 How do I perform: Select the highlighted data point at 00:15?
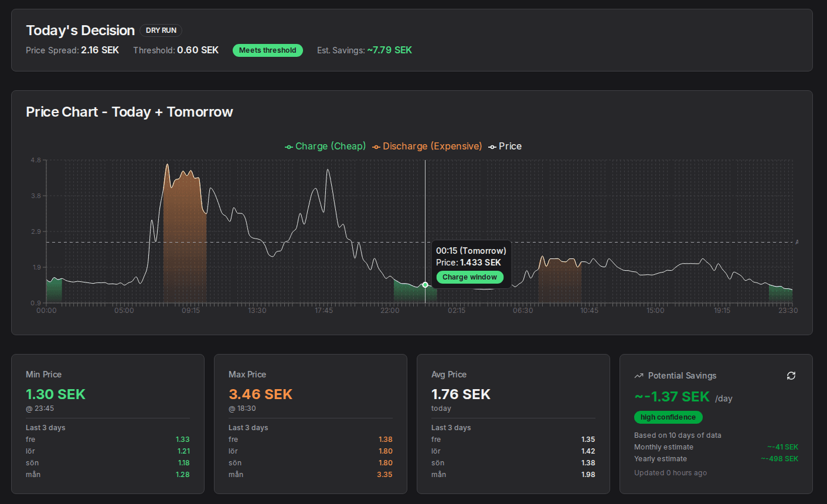424,285
